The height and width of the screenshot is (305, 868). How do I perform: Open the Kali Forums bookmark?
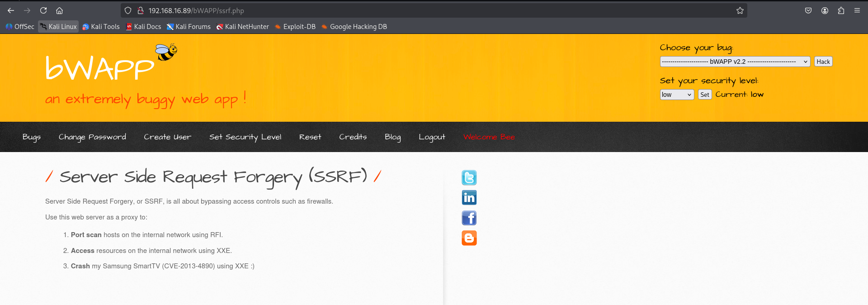(x=189, y=27)
